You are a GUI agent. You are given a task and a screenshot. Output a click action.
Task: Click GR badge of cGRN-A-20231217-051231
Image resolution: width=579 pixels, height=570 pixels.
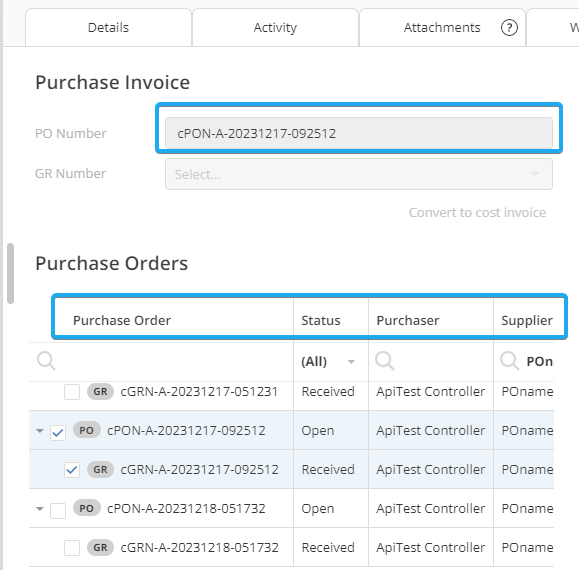pos(100,391)
